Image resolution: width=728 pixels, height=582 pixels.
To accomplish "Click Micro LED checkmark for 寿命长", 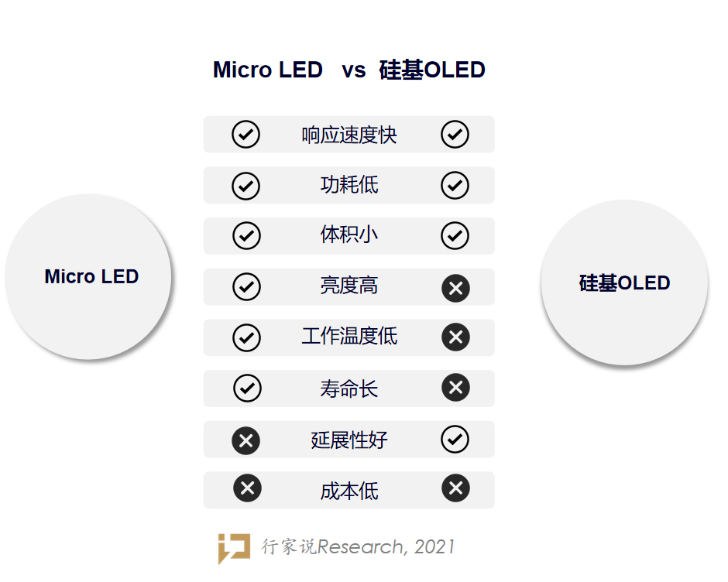I will pyautogui.click(x=247, y=388).
